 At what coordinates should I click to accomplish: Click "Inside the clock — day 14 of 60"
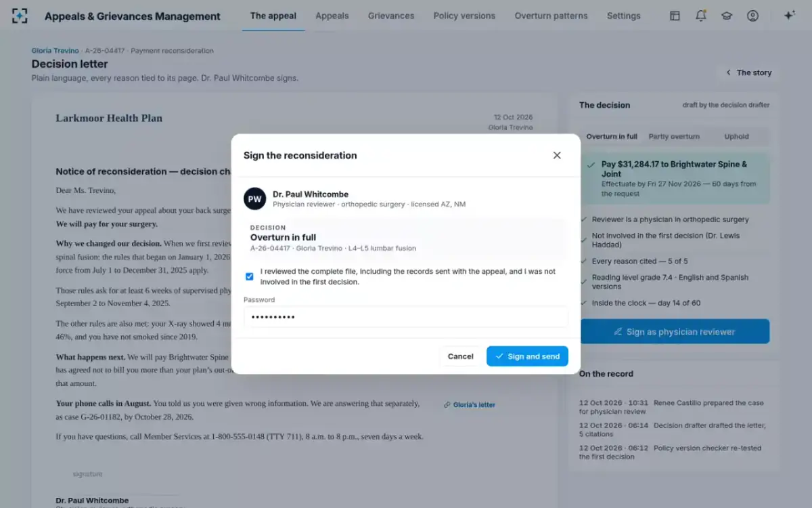[x=646, y=303]
